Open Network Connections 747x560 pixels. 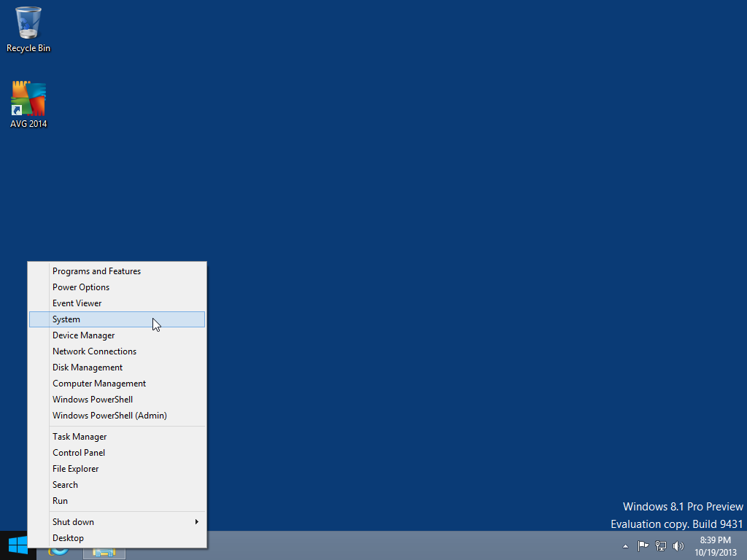[x=117, y=351]
